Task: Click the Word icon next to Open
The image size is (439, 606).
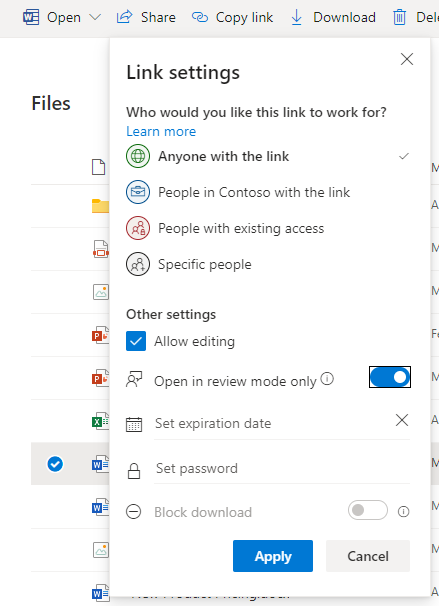Action: click(31, 17)
